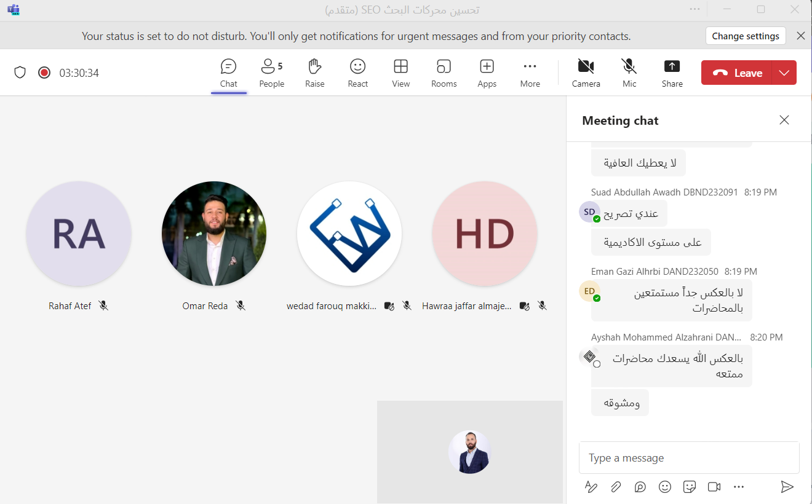Open More actions in meeting toolbar
812x504 pixels.
tap(530, 73)
